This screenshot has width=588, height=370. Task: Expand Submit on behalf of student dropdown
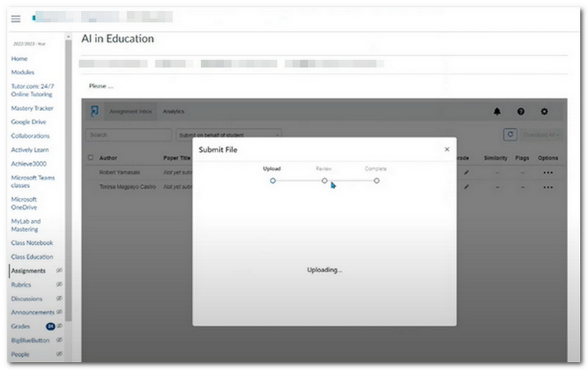tap(228, 135)
